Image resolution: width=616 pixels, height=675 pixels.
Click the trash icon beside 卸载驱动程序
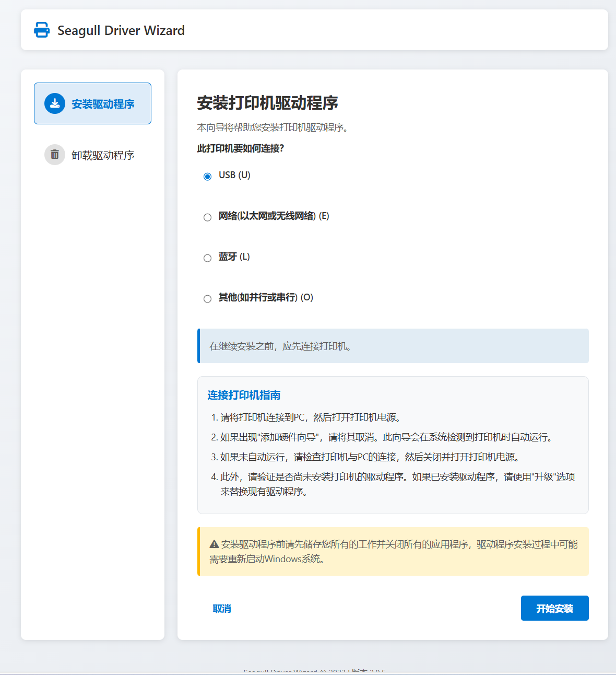click(55, 155)
